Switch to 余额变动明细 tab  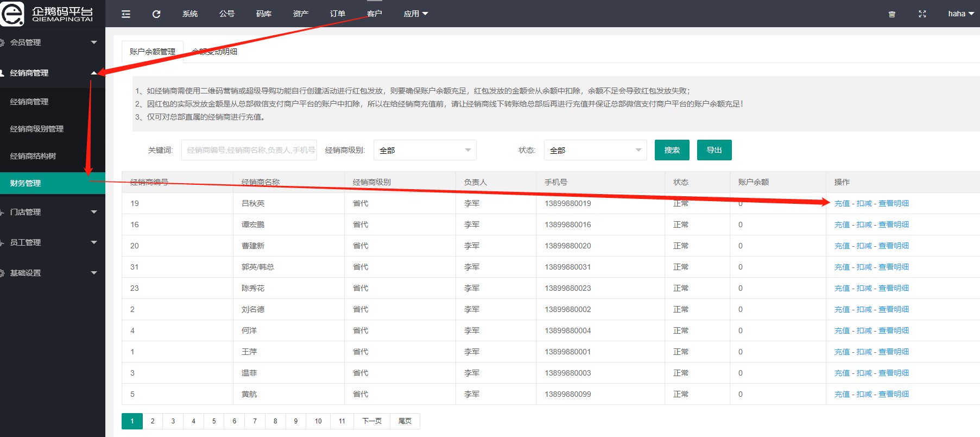[214, 52]
